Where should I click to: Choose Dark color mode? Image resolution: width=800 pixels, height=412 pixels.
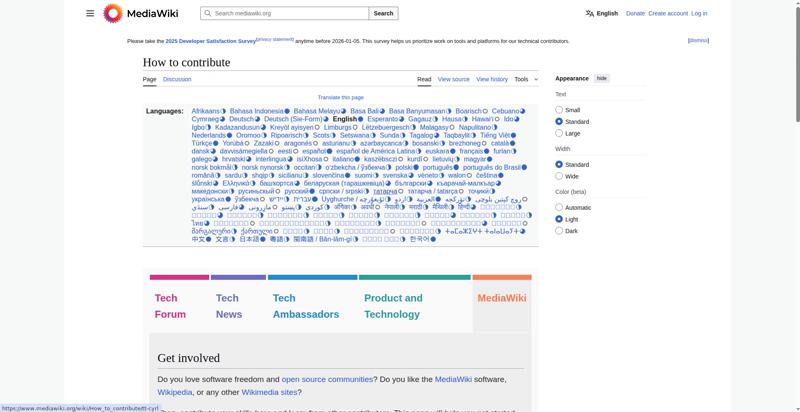click(559, 231)
